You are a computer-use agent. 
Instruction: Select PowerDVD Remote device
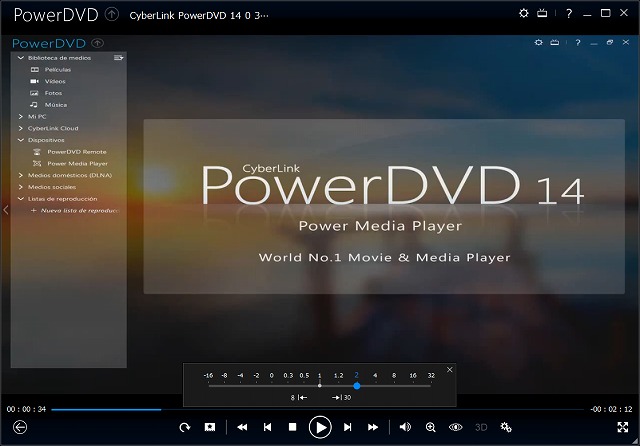click(76, 152)
